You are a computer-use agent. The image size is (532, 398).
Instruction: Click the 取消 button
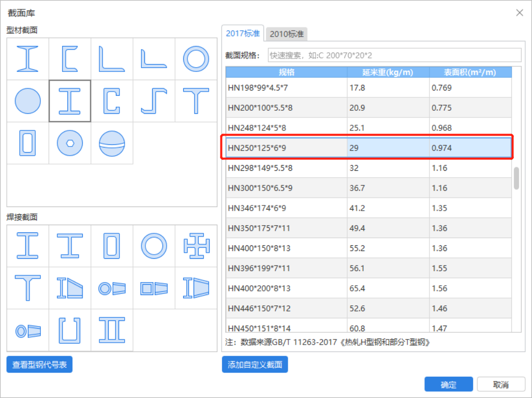(500, 385)
